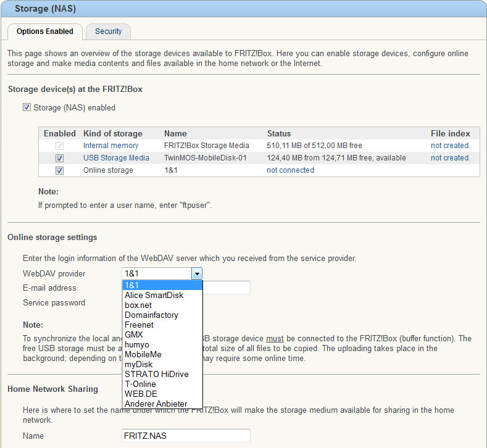Click the WebDAV provider dropdown arrow

pos(197,273)
